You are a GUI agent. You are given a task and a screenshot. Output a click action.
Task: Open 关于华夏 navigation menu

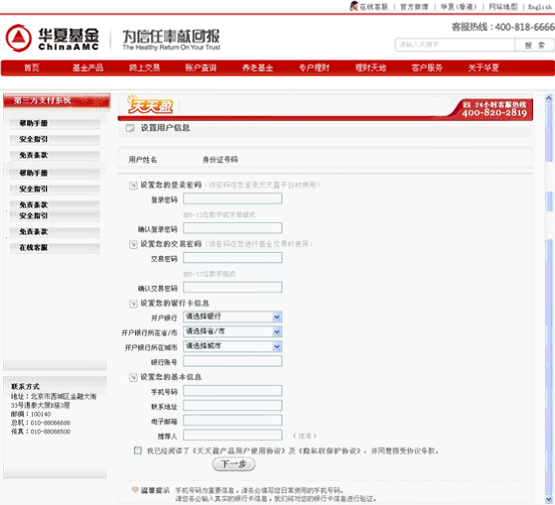pos(484,68)
